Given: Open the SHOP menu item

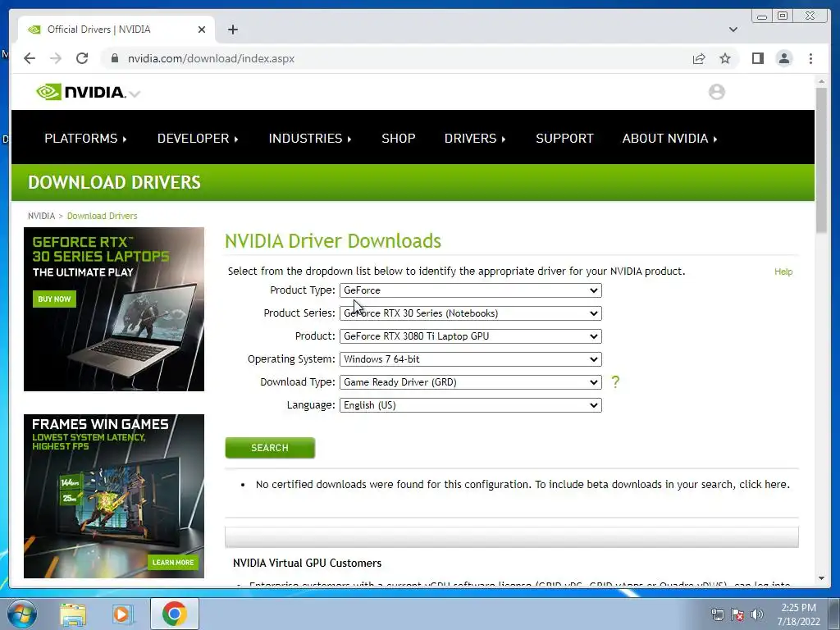Looking at the screenshot, I should pos(398,138).
